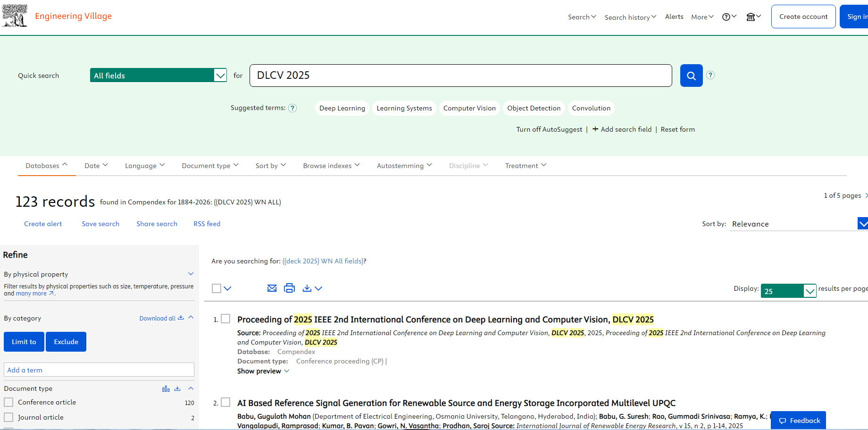Click RSS feed link

pyautogui.click(x=207, y=224)
